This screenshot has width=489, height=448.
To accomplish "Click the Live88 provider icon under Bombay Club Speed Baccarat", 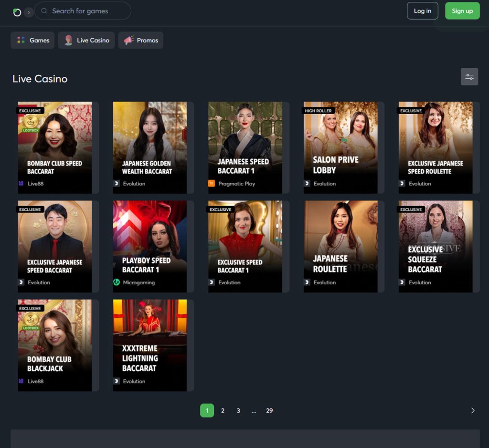I will coord(21,184).
